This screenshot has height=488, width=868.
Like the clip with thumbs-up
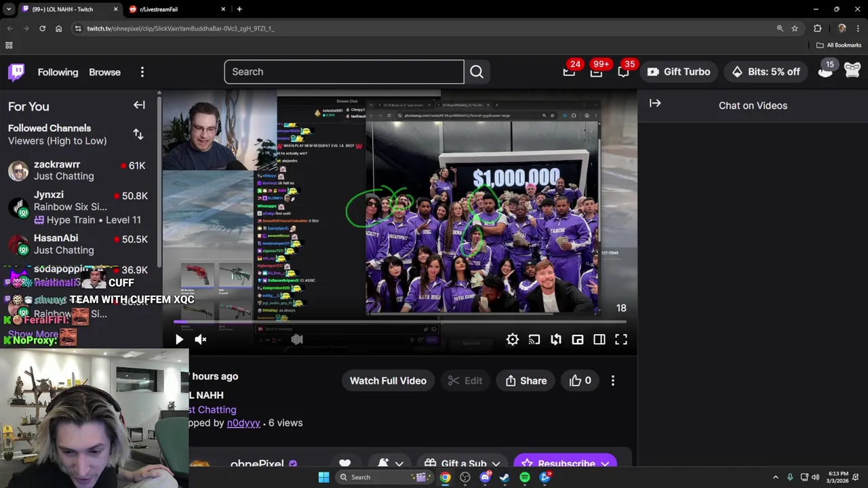(580, 380)
